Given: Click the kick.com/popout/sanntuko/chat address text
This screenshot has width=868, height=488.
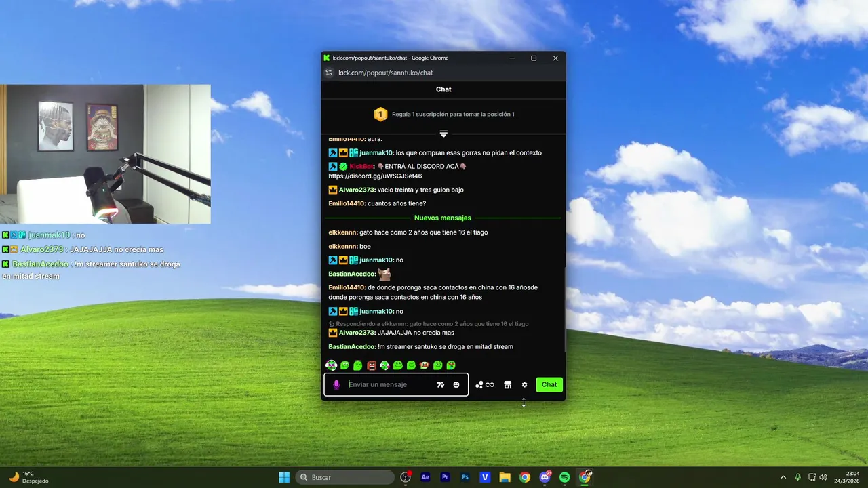Looking at the screenshot, I should 386,73.
